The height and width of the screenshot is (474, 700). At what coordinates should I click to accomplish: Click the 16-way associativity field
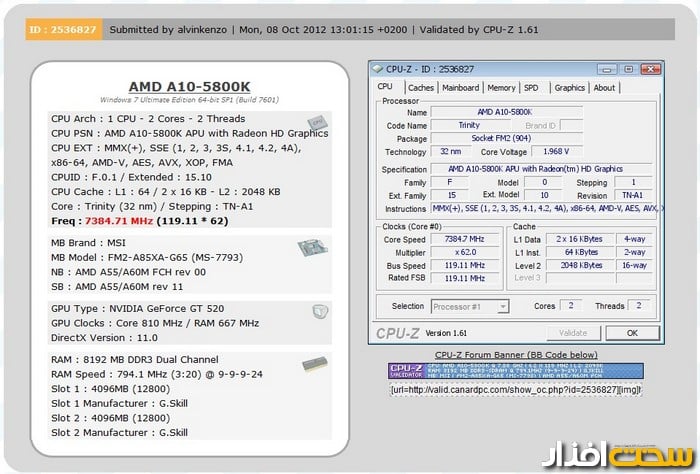tap(634, 265)
